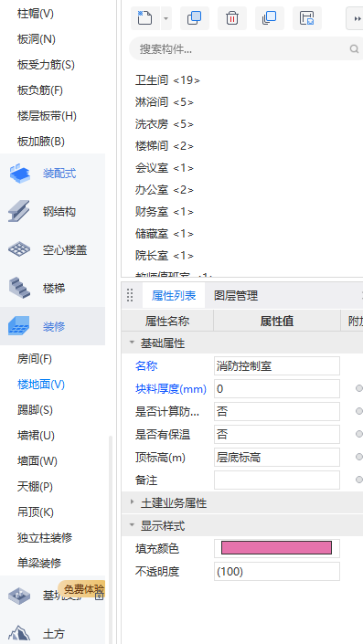The width and height of the screenshot is (363, 644).
Task: Select 财务室 <1> in component list
Action: 165,212
